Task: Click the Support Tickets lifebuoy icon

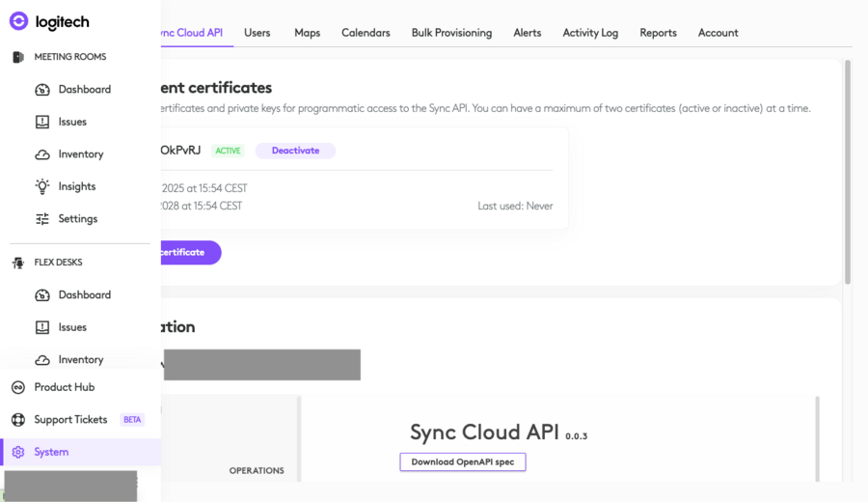Action: [18, 419]
